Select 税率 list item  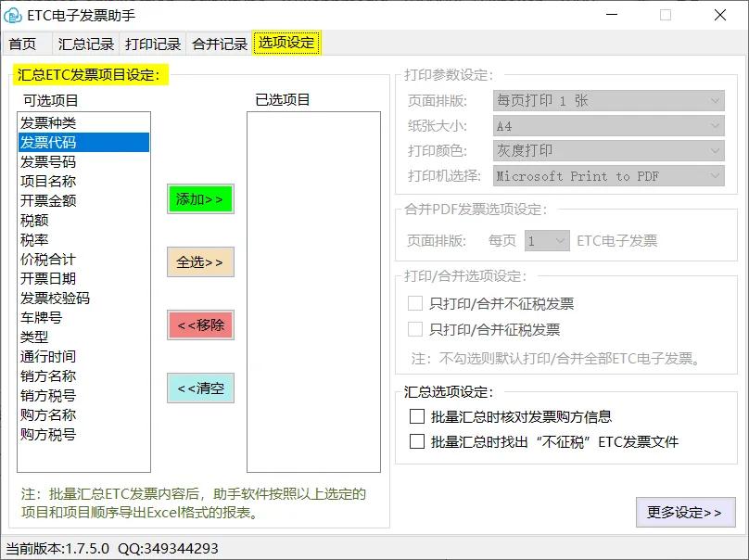[83, 240]
